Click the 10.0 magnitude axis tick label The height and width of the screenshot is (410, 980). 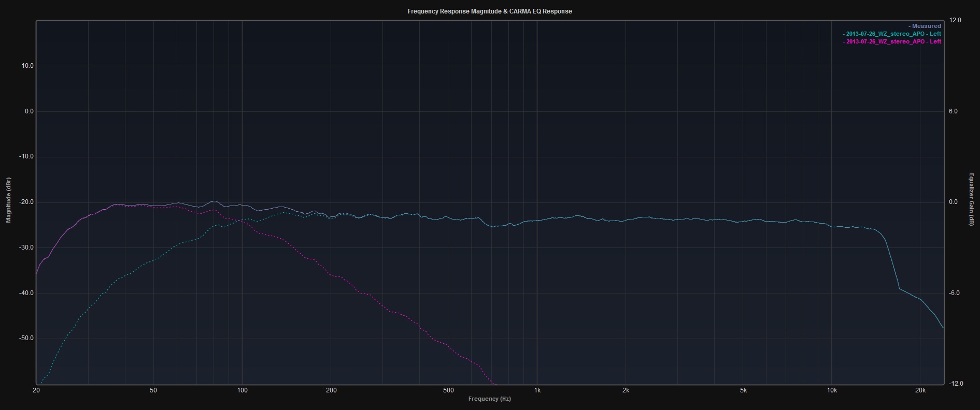tap(27, 66)
